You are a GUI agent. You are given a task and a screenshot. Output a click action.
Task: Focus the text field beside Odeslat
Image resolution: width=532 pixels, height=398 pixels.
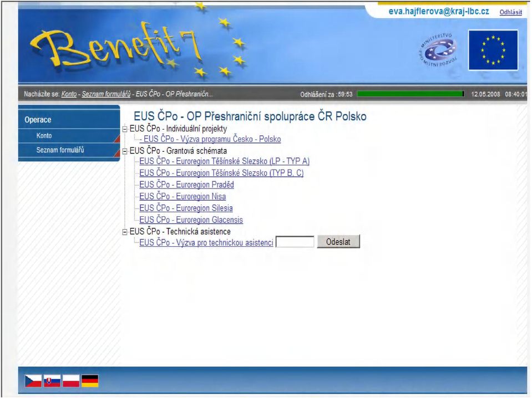[295, 242]
